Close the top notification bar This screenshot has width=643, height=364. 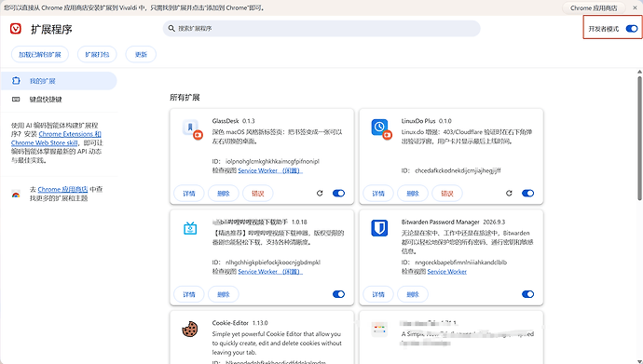[635, 7]
